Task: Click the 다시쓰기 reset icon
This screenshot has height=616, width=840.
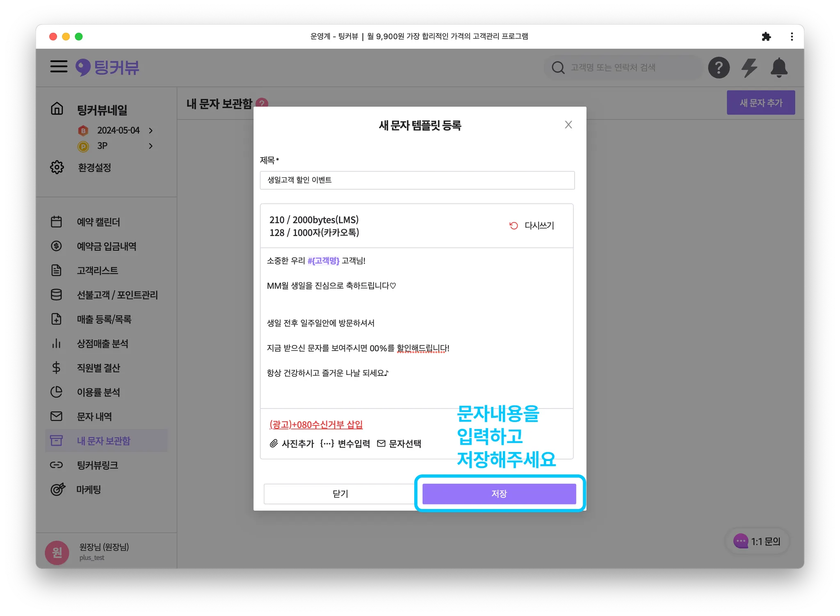Action: (x=514, y=226)
